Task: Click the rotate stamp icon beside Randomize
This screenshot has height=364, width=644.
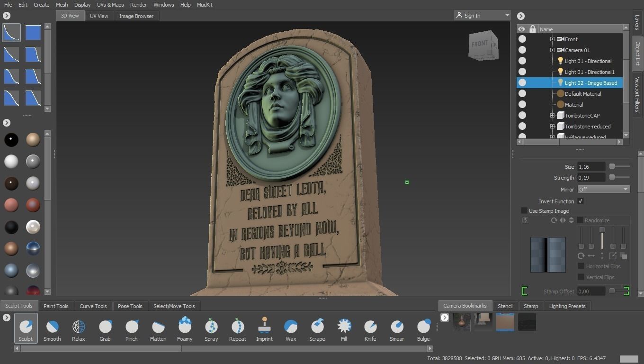Action: [x=554, y=220]
